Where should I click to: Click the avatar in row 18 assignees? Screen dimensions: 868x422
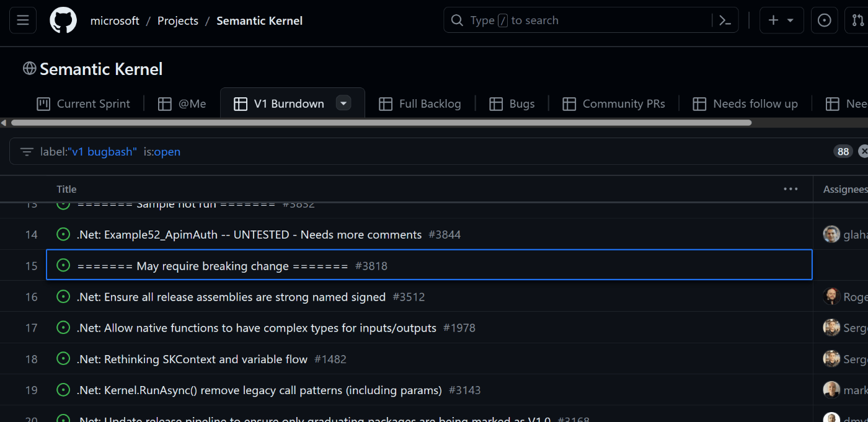(831, 358)
